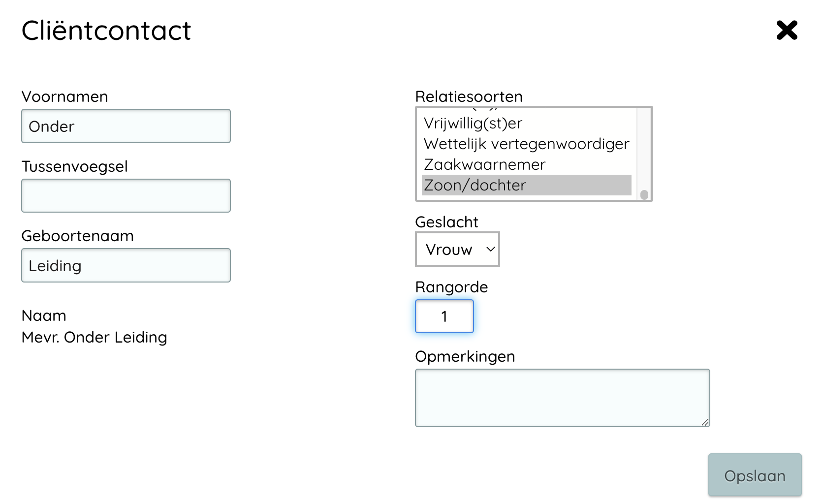Click the Voornamen label text
The image size is (823, 504).
pyautogui.click(x=64, y=96)
